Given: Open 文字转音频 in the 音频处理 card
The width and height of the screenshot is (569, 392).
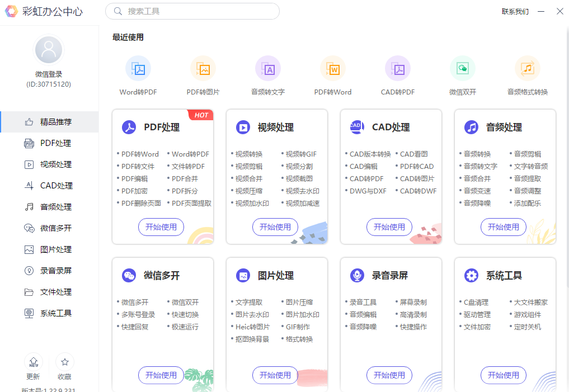Looking at the screenshot, I should (x=531, y=167).
